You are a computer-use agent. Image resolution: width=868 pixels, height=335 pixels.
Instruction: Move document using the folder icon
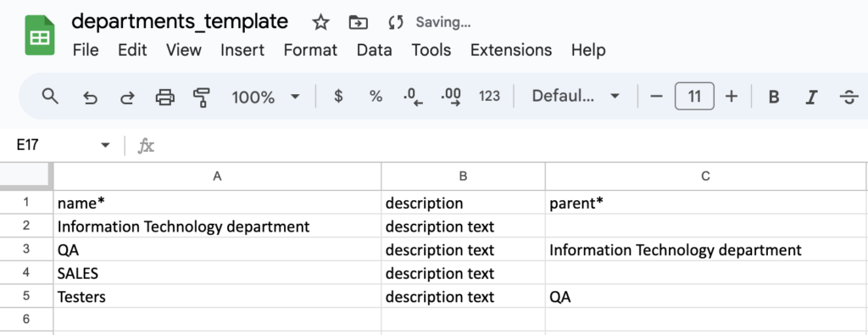coord(359,22)
